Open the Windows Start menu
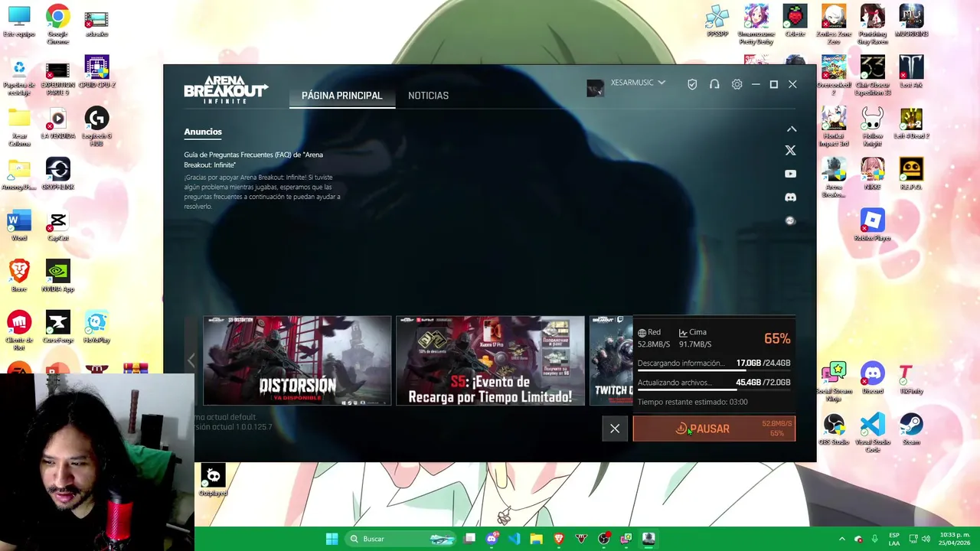This screenshot has height=551, width=980. coord(332,539)
